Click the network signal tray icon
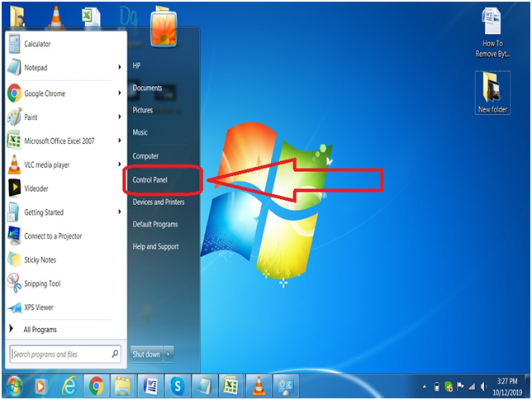Image resolution: width=532 pixels, height=400 pixels. point(472,387)
